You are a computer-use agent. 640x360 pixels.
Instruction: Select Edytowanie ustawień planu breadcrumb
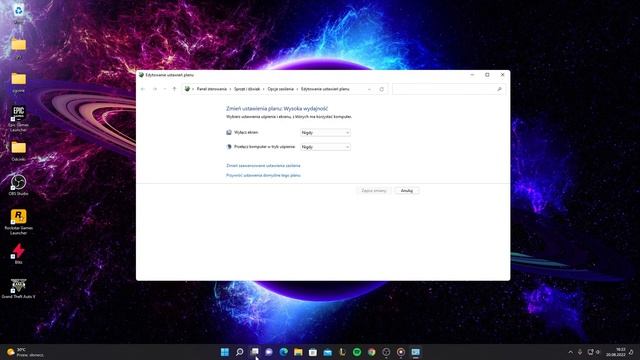tap(325, 89)
